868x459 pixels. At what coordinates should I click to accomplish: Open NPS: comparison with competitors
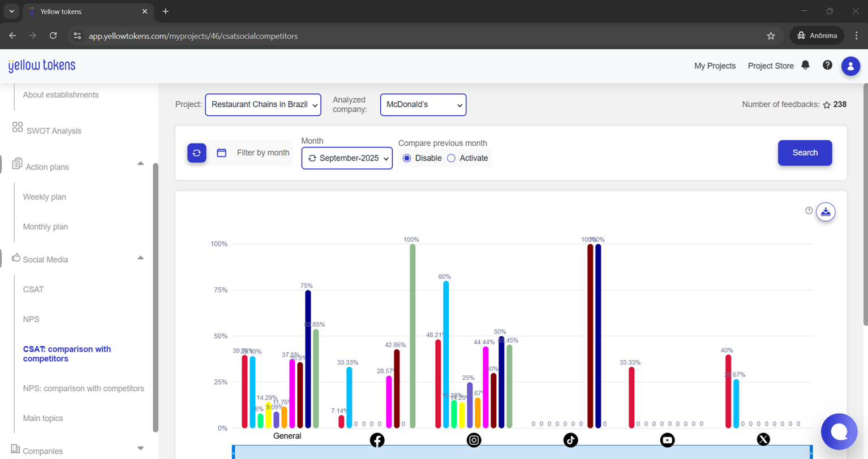84,389
